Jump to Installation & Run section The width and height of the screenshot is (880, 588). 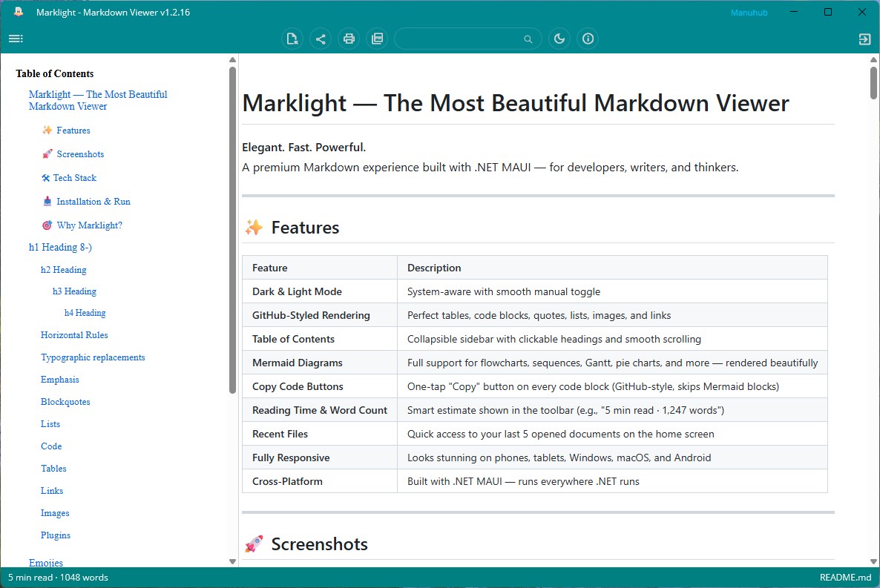click(93, 202)
